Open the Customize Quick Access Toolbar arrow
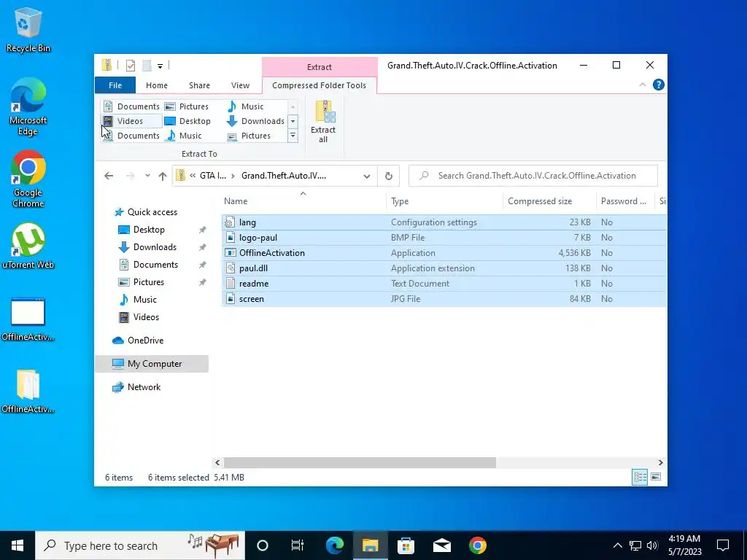The height and width of the screenshot is (560, 747). [x=160, y=66]
